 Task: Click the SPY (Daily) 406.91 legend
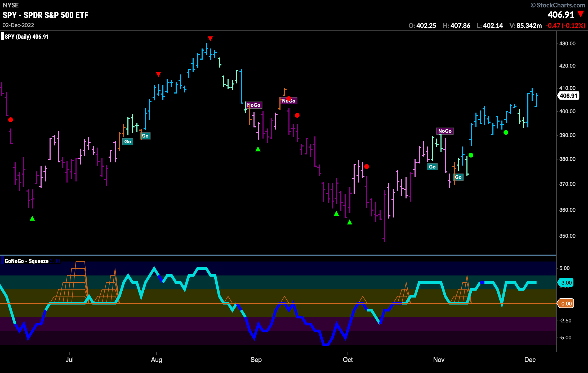[x=26, y=37]
